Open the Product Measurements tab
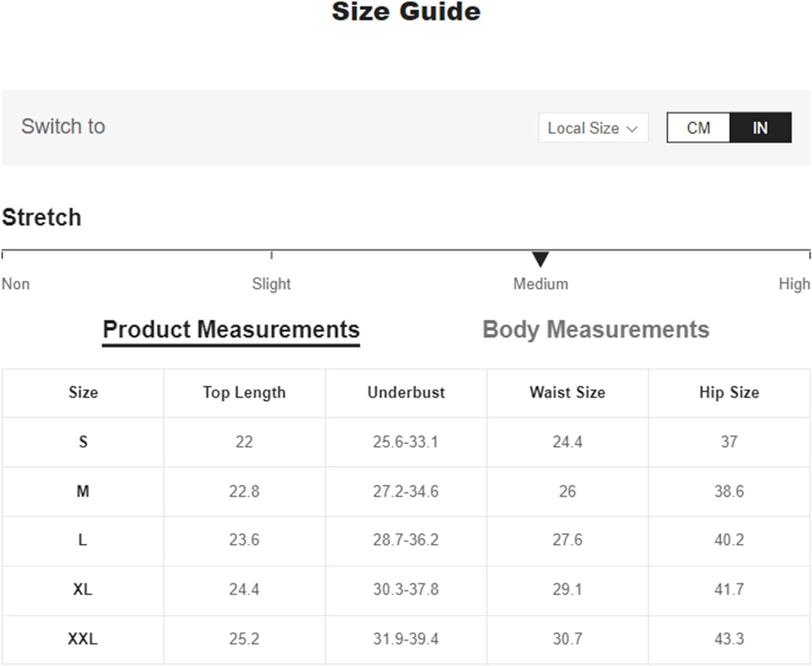Image resolution: width=812 pixels, height=666 pixels. pyautogui.click(x=231, y=330)
